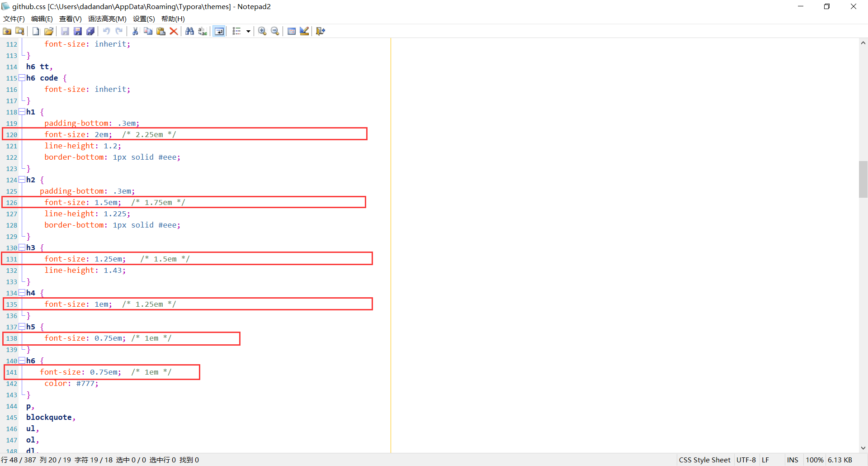This screenshot has width=868, height=466.
Task: Collapse the h5 rule fold marker
Action: (22, 327)
